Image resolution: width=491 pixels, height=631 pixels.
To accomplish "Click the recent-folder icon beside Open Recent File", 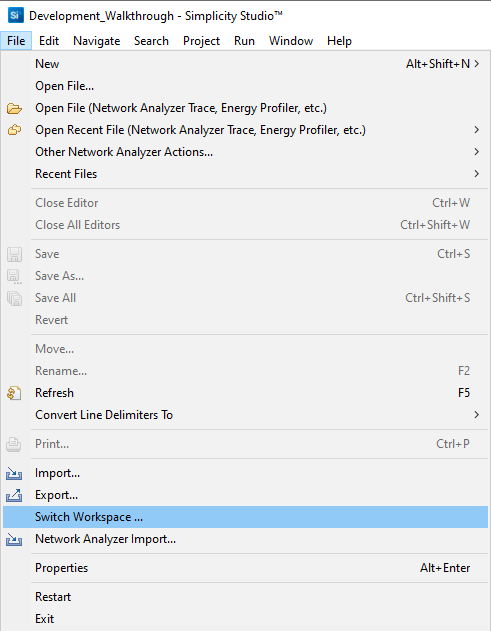I will [x=14, y=130].
